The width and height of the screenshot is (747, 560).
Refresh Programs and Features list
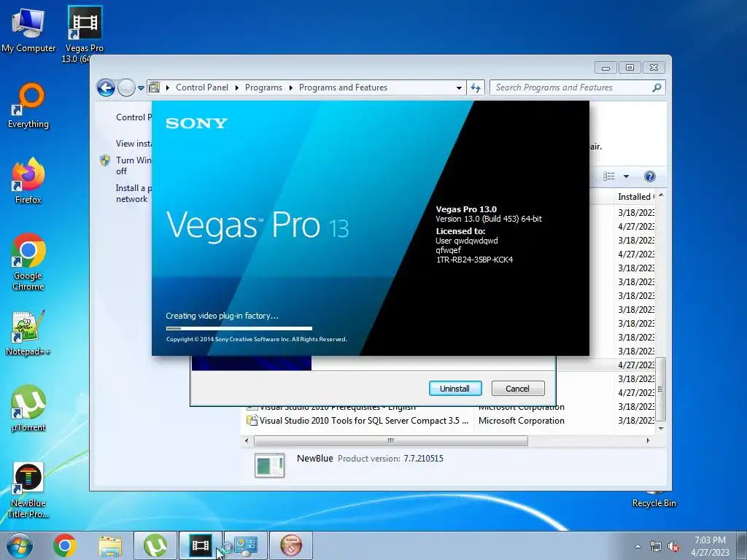476,87
